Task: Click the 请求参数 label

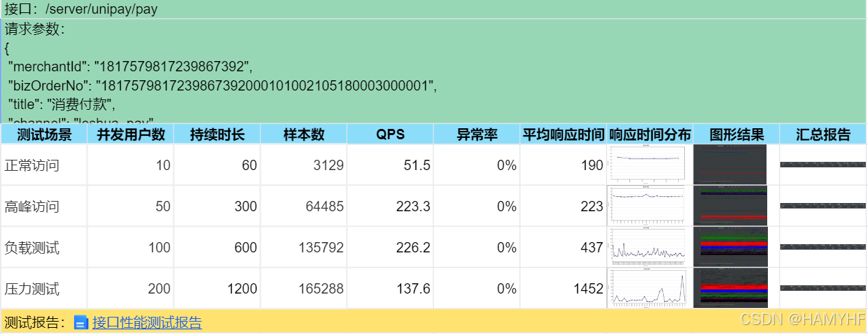Action: point(35,29)
